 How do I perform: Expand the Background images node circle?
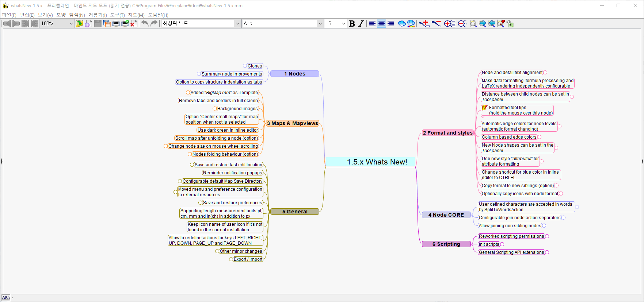tap(214, 109)
